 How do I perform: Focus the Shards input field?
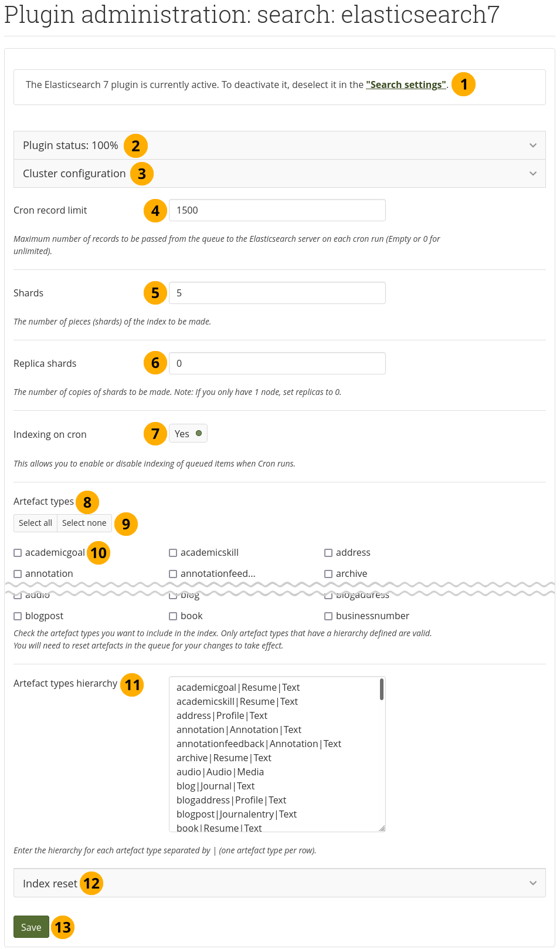(x=277, y=293)
